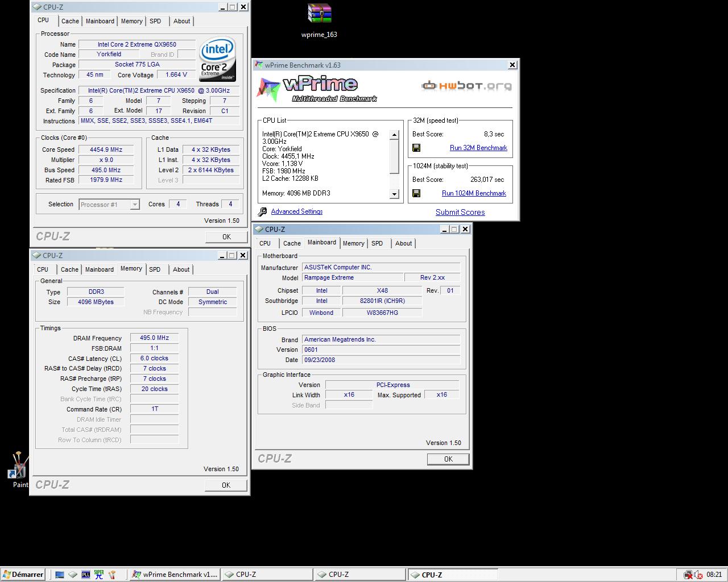The width and height of the screenshot is (728, 582).
Task: Minimize the top CPU-Z processor window
Action: pyautogui.click(x=222, y=7)
